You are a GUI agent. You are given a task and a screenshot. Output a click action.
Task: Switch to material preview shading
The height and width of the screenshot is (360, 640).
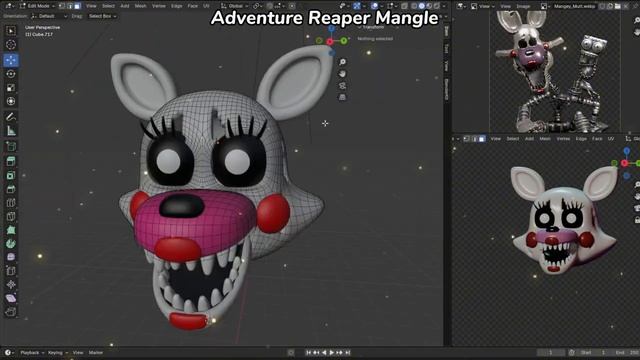(429, 6)
